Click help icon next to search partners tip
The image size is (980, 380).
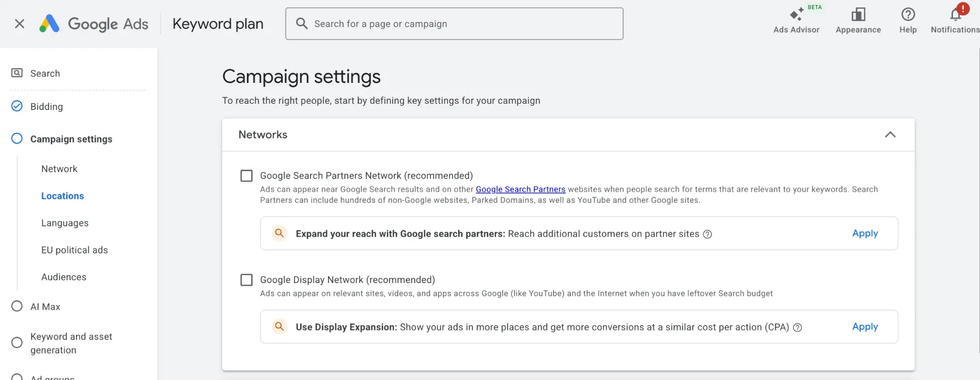click(707, 235)
